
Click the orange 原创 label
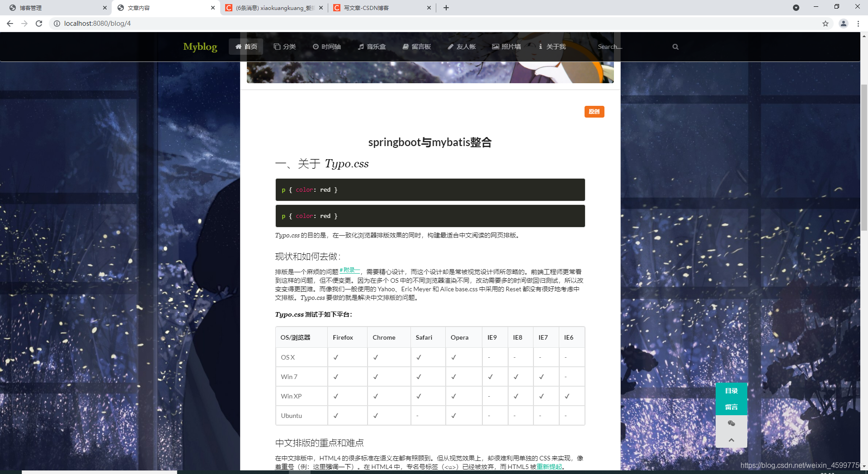[x=594, y=112]
